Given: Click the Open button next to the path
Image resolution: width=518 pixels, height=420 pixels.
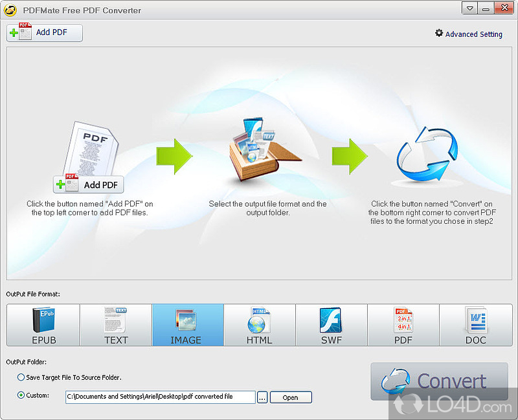Looking at the screenshot, I should coord(290,397).
